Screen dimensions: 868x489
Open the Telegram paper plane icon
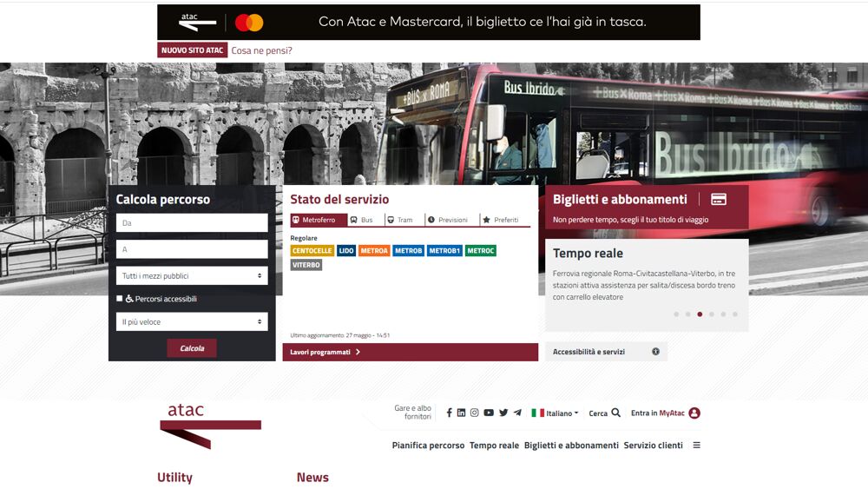tap(517, 413)
